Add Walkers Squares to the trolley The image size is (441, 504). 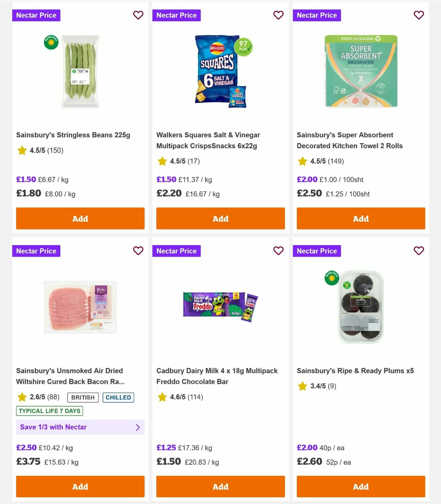point(220,219)
